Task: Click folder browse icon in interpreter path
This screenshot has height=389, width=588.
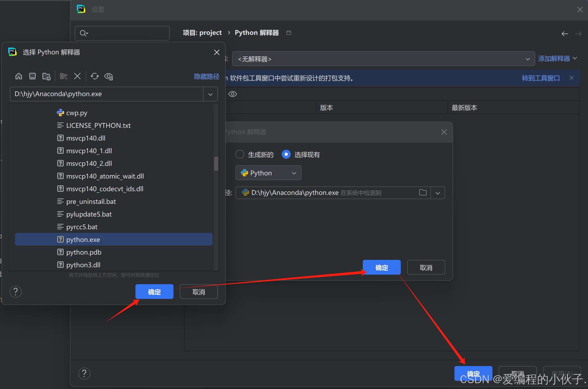Action: [x=423, y=193]
